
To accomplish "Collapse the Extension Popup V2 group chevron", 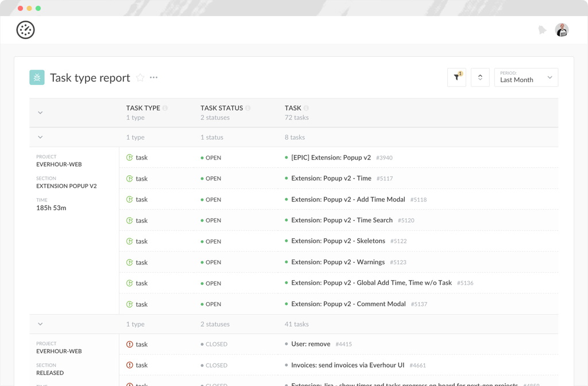I will pos(40,137).
